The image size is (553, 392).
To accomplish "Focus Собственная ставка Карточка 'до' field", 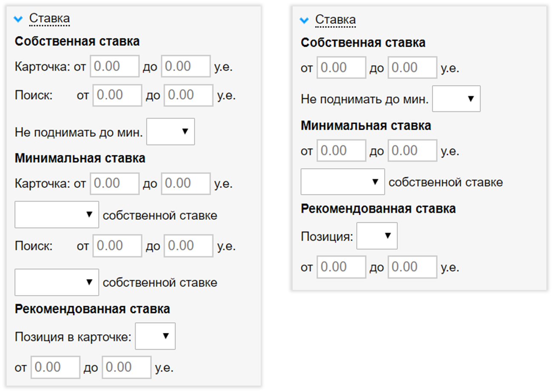I will 185,67.
